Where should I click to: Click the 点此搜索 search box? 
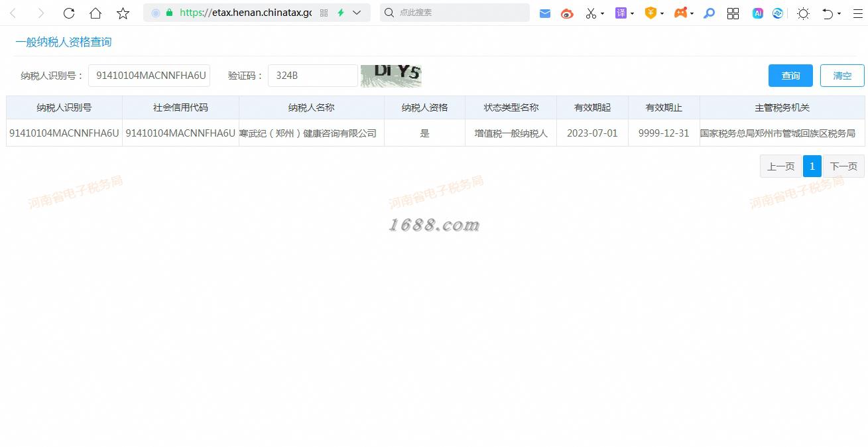point(455,13)
